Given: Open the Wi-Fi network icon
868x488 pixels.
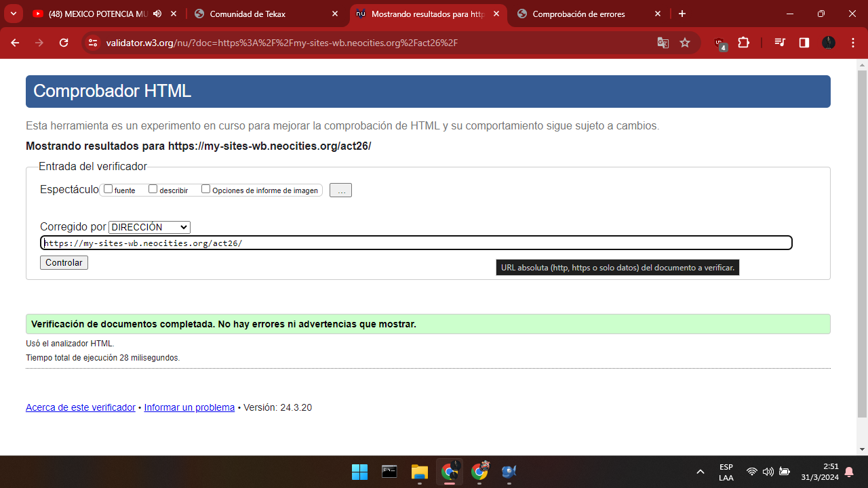Looking at the screenshot, I should click(x=751, y=472).
